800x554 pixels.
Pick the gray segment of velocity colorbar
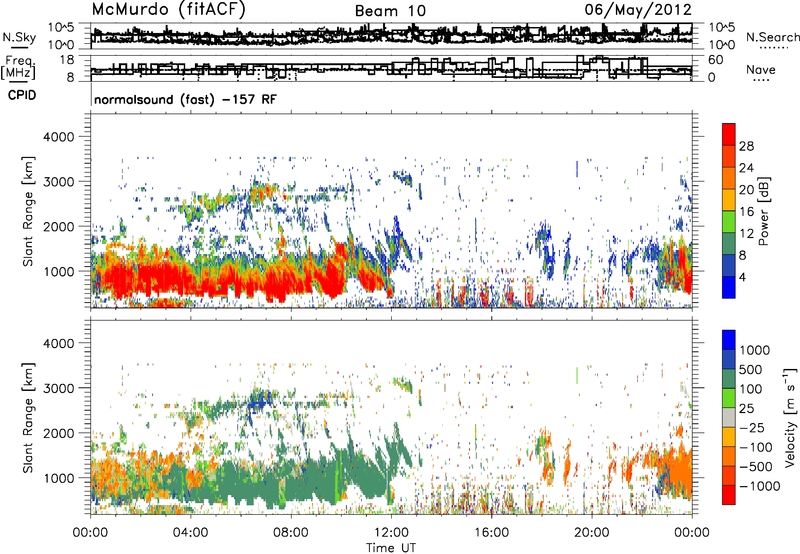729,417
